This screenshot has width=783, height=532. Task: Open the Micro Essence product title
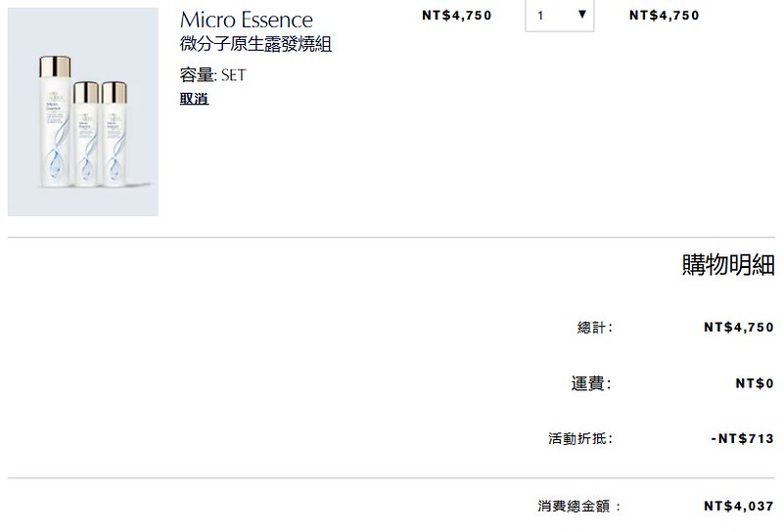tap(247, 21)
